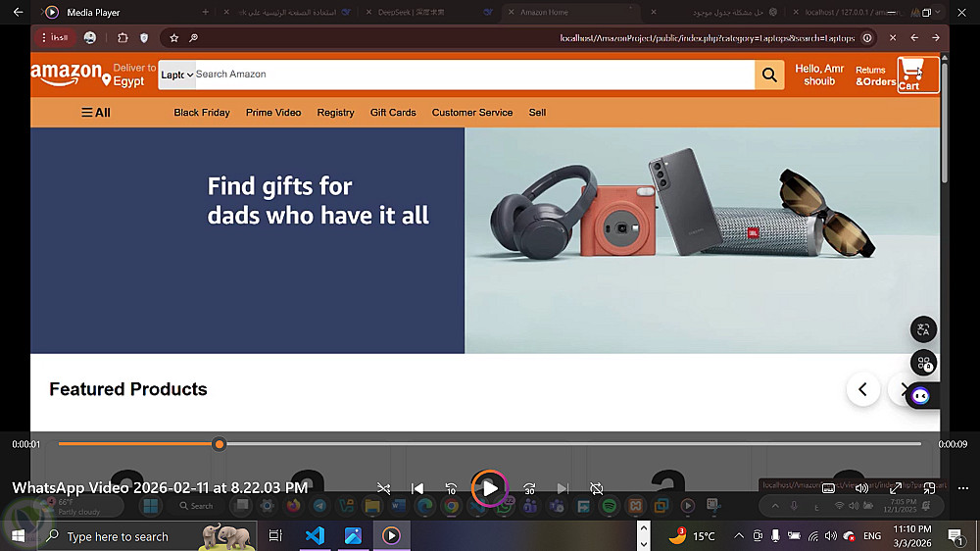This screenshot has width=980, height=551.
Task: Open Returns & Orders
Action: click(x=875, y=75)
